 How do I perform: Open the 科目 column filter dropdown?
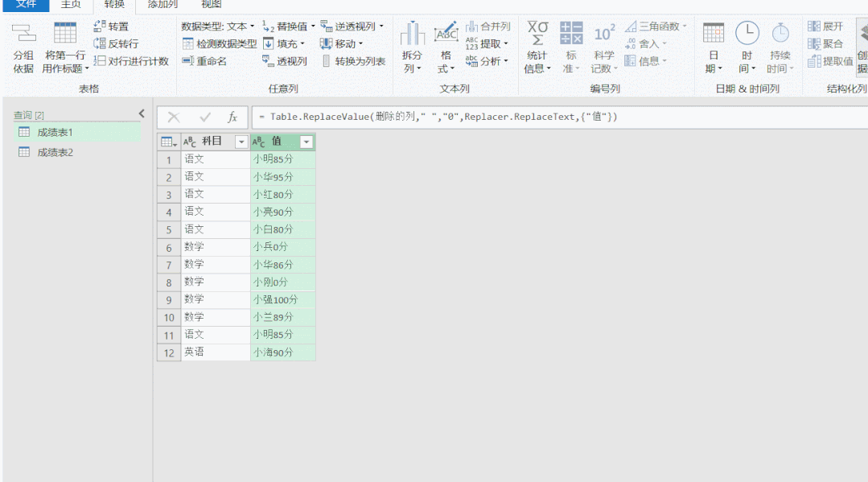[x=241, y=142]
